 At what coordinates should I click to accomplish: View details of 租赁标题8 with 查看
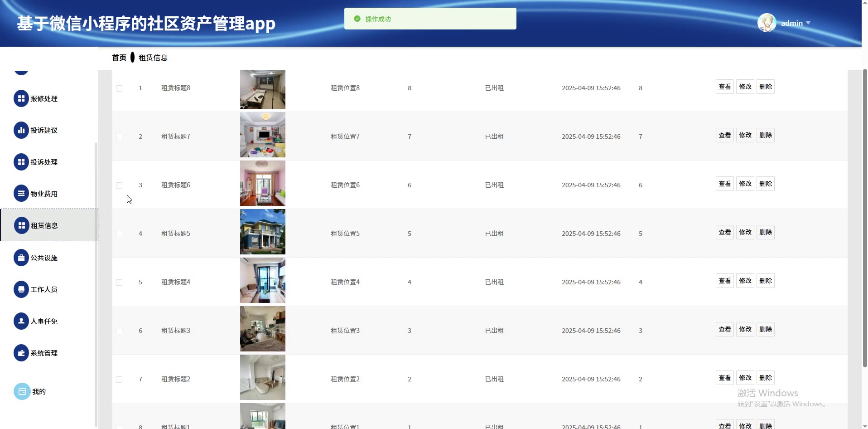(725, 87)
